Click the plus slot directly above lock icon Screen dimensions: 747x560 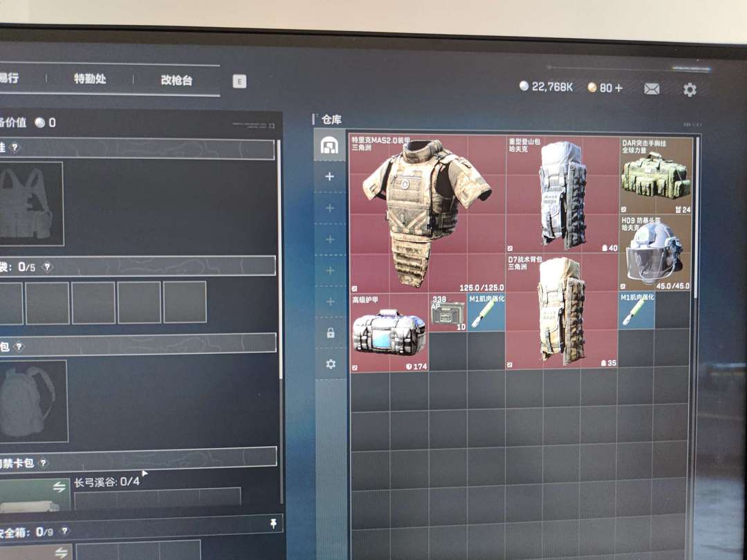pos(330,301)
